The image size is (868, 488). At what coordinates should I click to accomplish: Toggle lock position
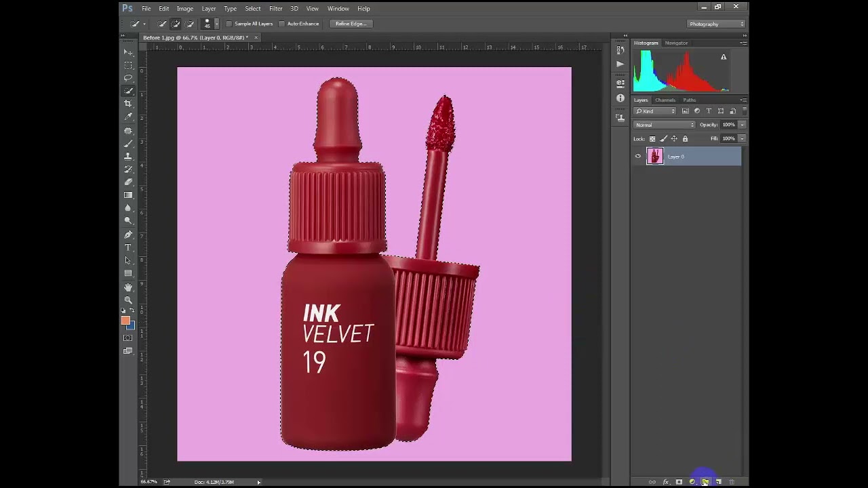point(674,139)
